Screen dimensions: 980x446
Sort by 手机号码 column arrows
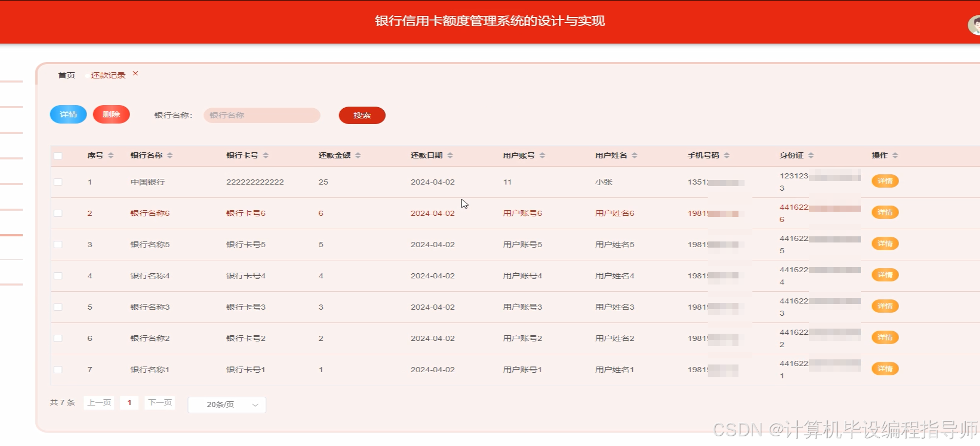pyautogui.click(x=726, y=155)
